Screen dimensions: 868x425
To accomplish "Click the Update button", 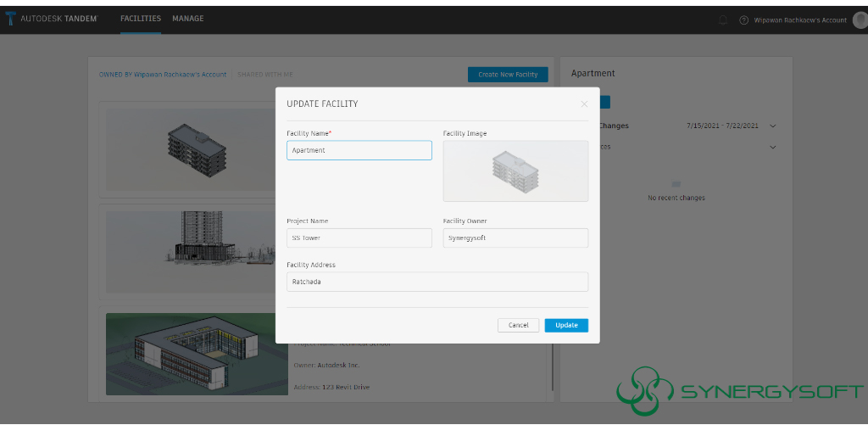I will 566,325.
